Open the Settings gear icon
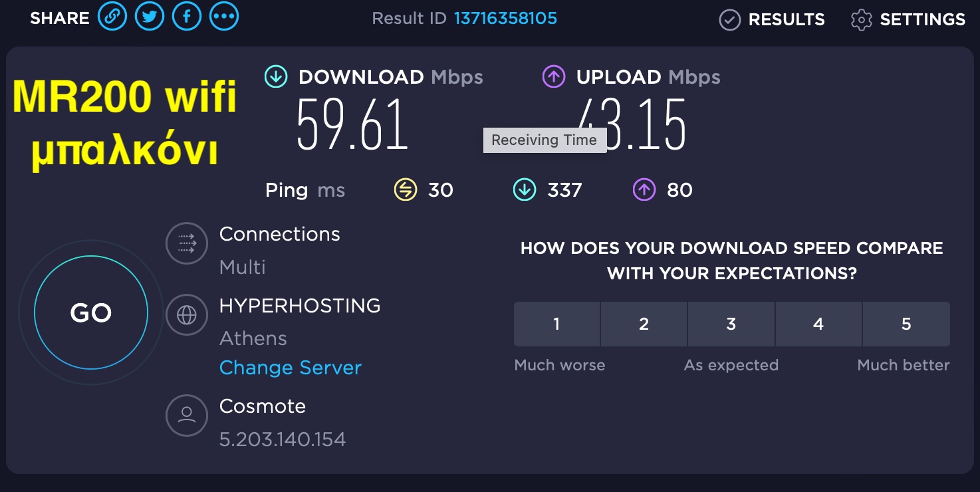980x492 pixels. pyautogui.click(x=861, y=20)
